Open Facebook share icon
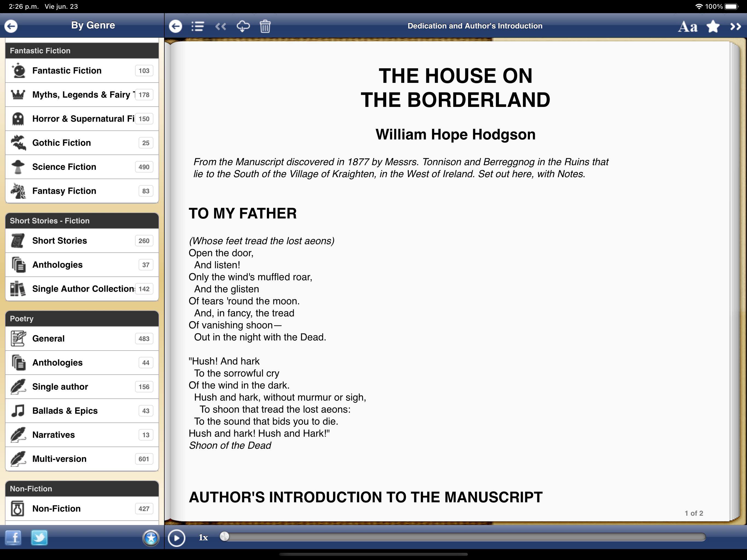The height and width of the screenshot is (560, 747). coord(13,537)
